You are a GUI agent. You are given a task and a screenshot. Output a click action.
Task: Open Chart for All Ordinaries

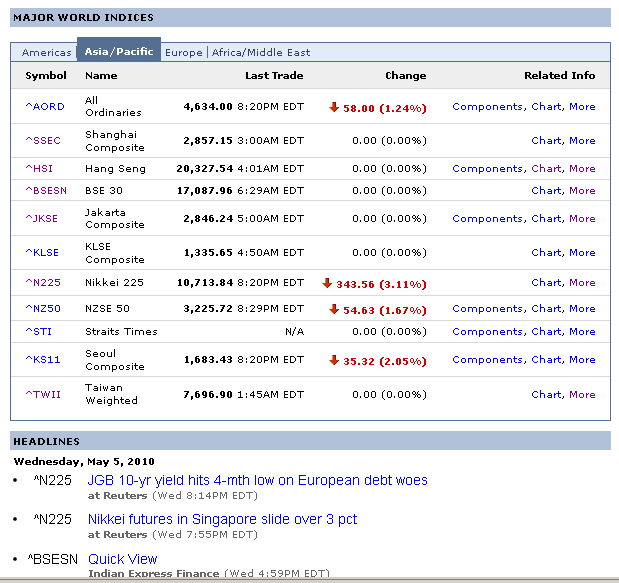point(546,107)
